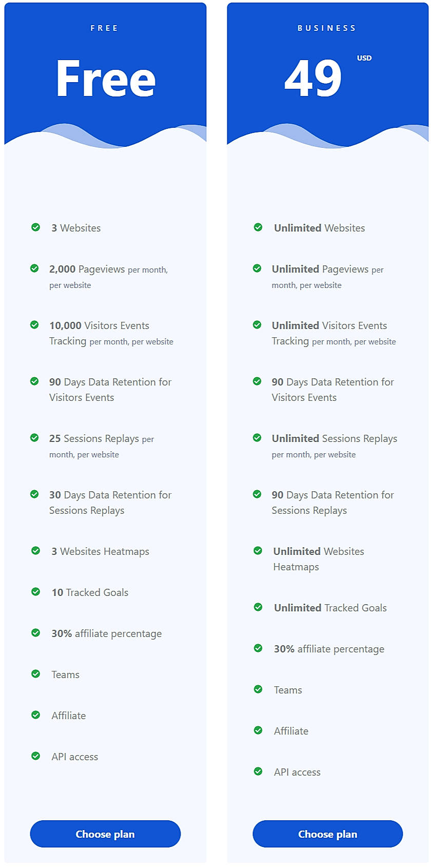The image size is (432, 868).
Task: Click the check icon beside Unlimited Pageviews
Action: [258, 267]
